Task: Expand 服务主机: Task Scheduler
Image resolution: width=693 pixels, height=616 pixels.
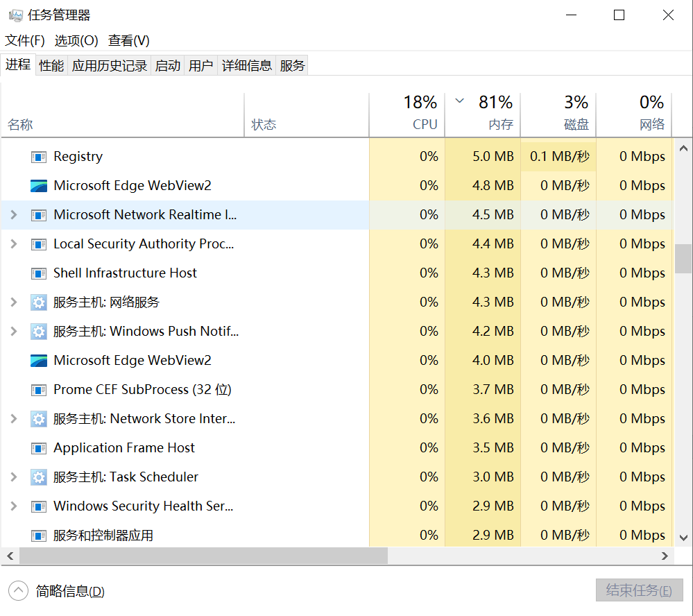Action: point(14,477)
